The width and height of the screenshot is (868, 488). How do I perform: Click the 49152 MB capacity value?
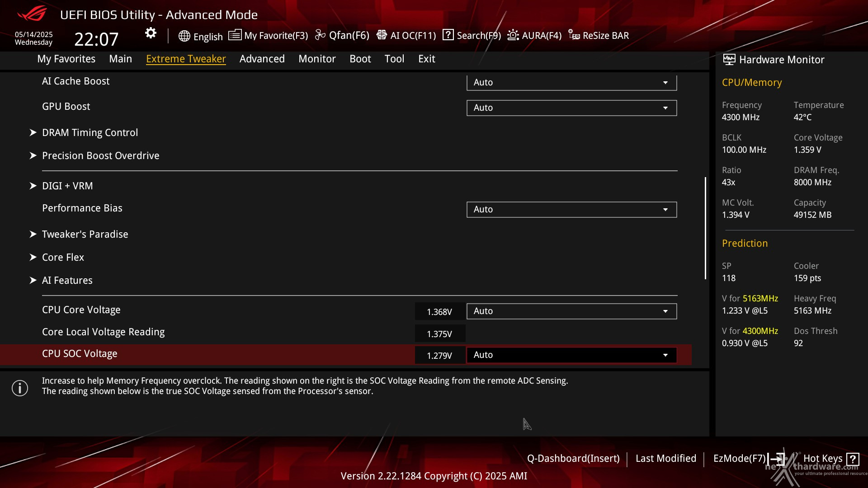(x=812, y=215)
